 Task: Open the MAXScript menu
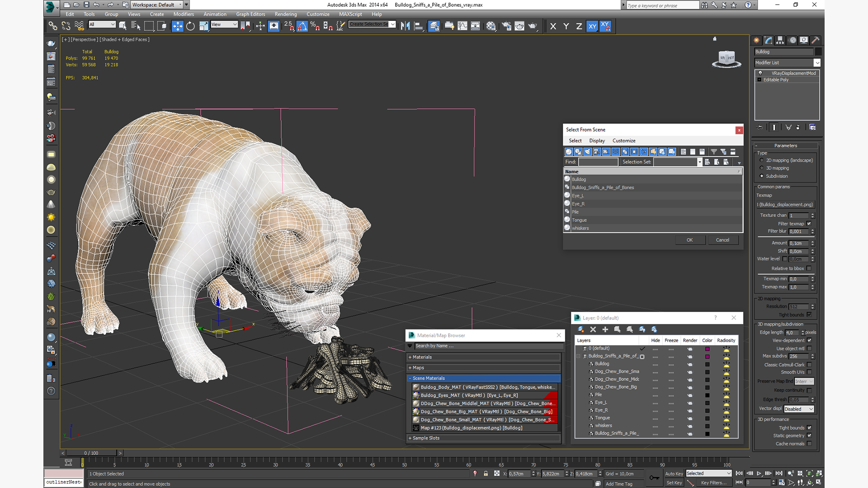coord(350,14)
